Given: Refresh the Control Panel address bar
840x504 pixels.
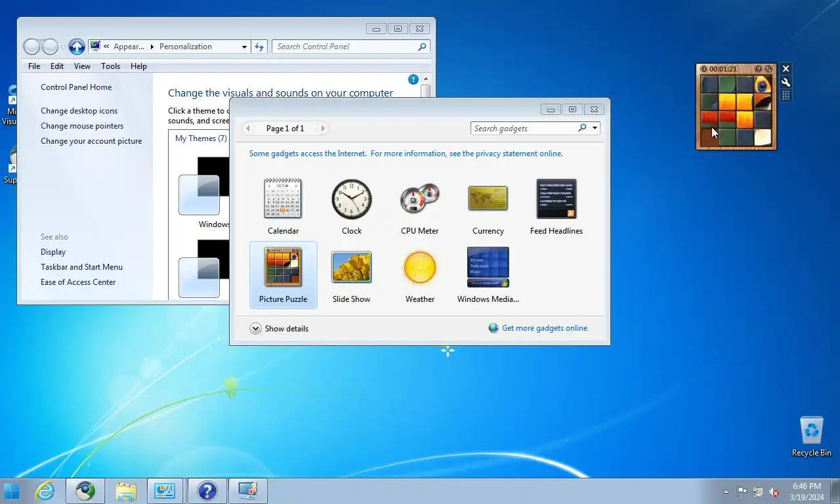Looking at the screenshot, I should (x=259, y=47).
